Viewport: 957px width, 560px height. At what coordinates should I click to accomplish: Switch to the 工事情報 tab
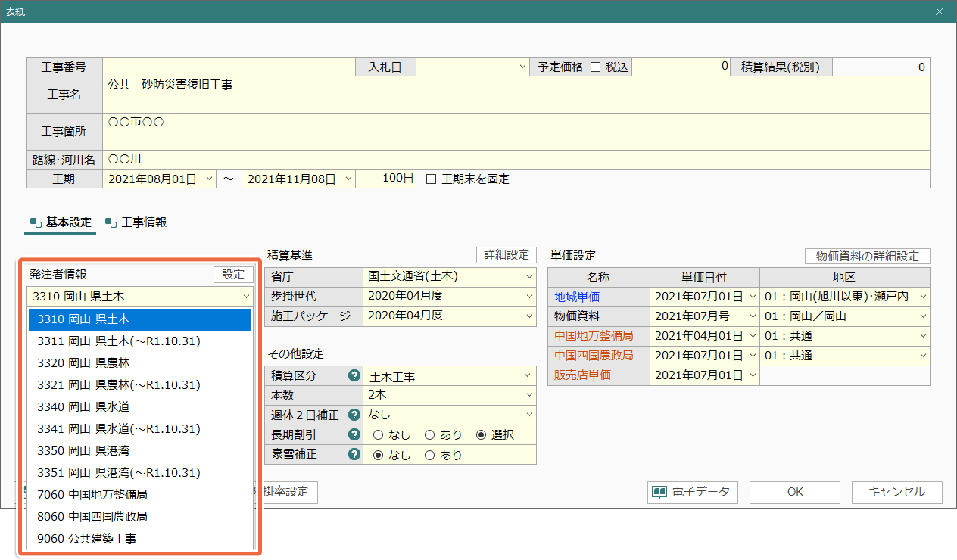point(136,222)
